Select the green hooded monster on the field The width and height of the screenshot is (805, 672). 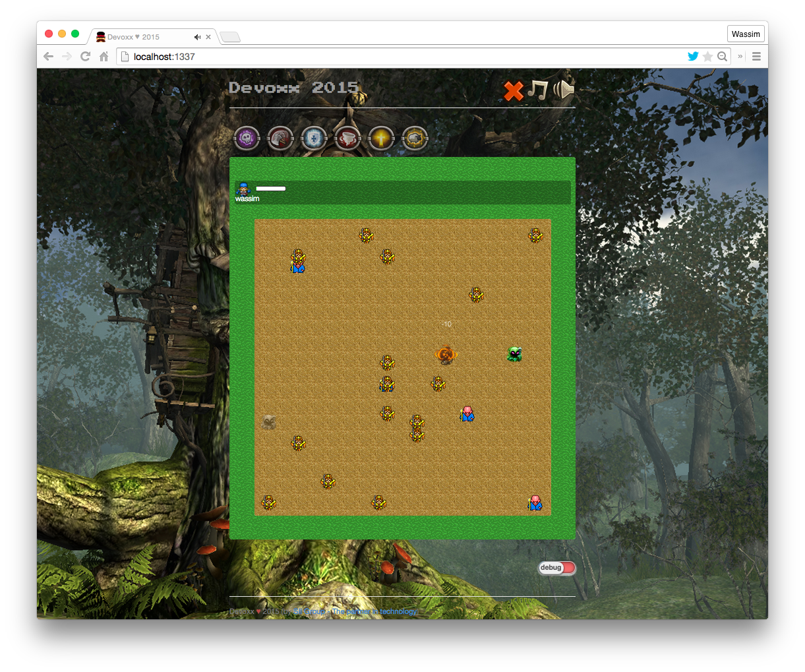coord(515,354)
